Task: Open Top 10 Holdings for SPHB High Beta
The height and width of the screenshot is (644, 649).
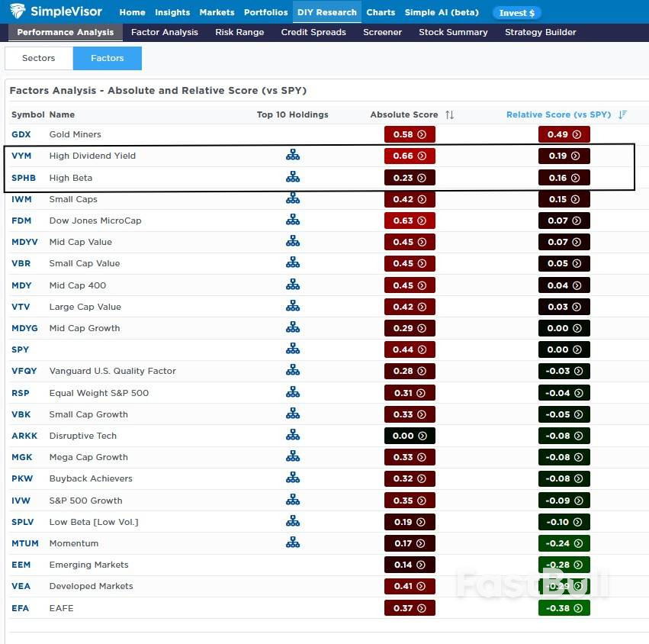Action: click(293, 177)
